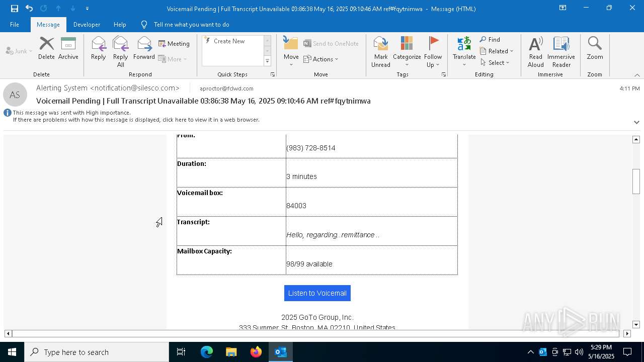Switch to the Developer tab
This screenshot has height=362, width=644.
tap(87, 25)
